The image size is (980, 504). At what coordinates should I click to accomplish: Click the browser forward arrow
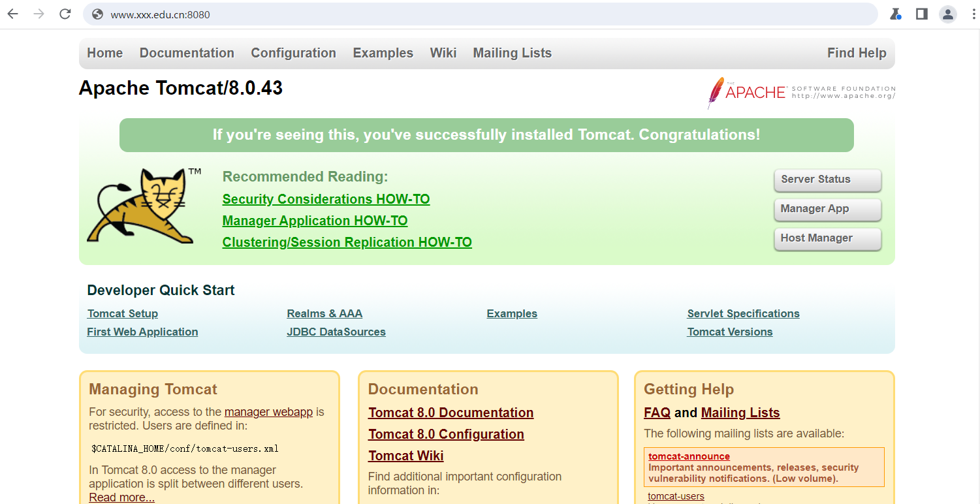click(39, 14)
